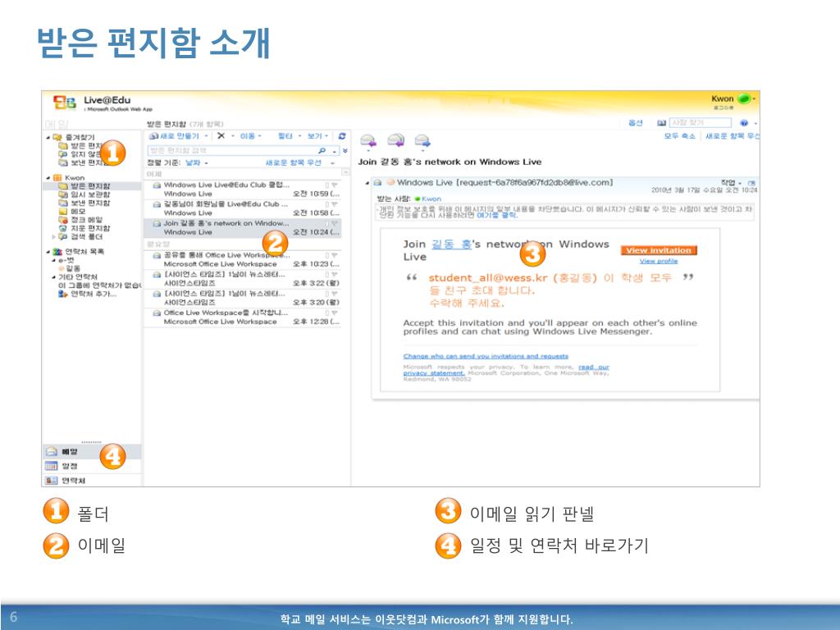Click the 검색 폴더 search folder icon

[62, 237]
